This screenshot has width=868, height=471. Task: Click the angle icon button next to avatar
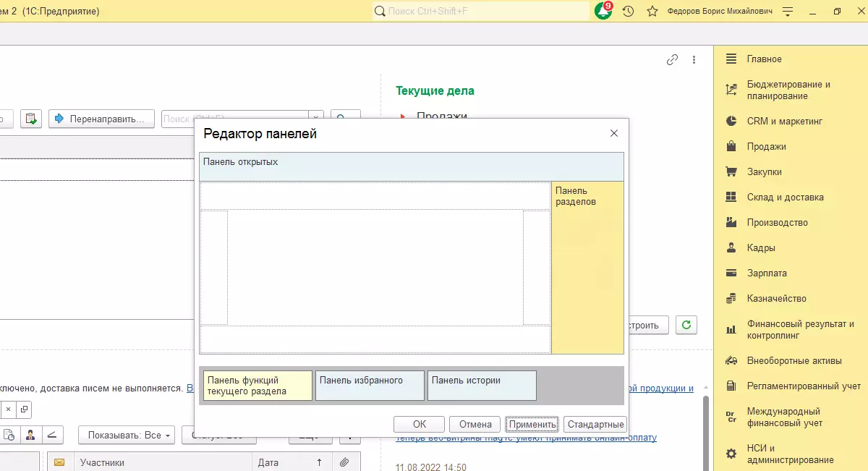[51, 435]
